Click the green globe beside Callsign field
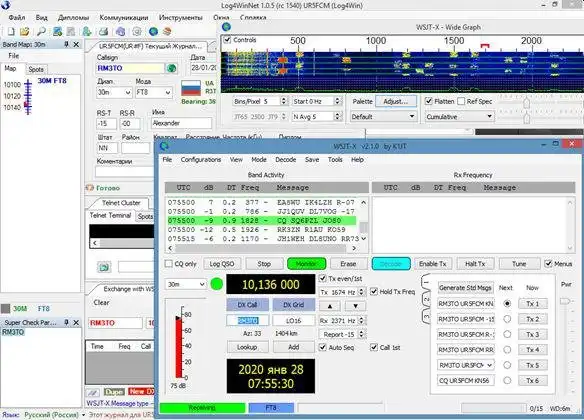The width and height of the screenshot is (584, 420). (x=171, y=68)
